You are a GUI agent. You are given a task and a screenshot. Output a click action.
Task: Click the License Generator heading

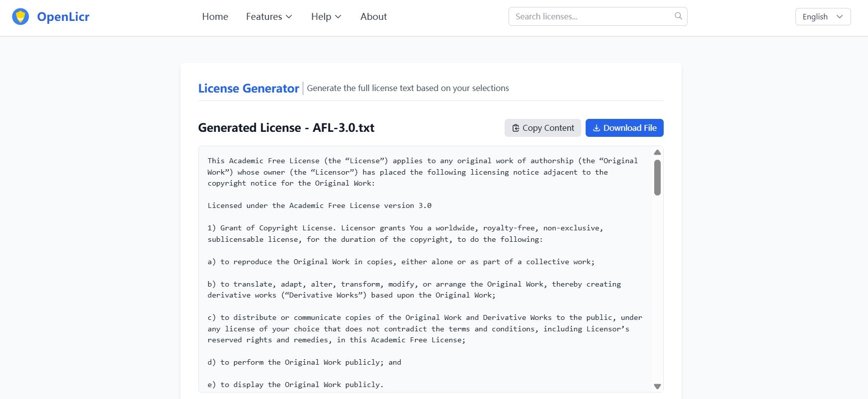249,88
